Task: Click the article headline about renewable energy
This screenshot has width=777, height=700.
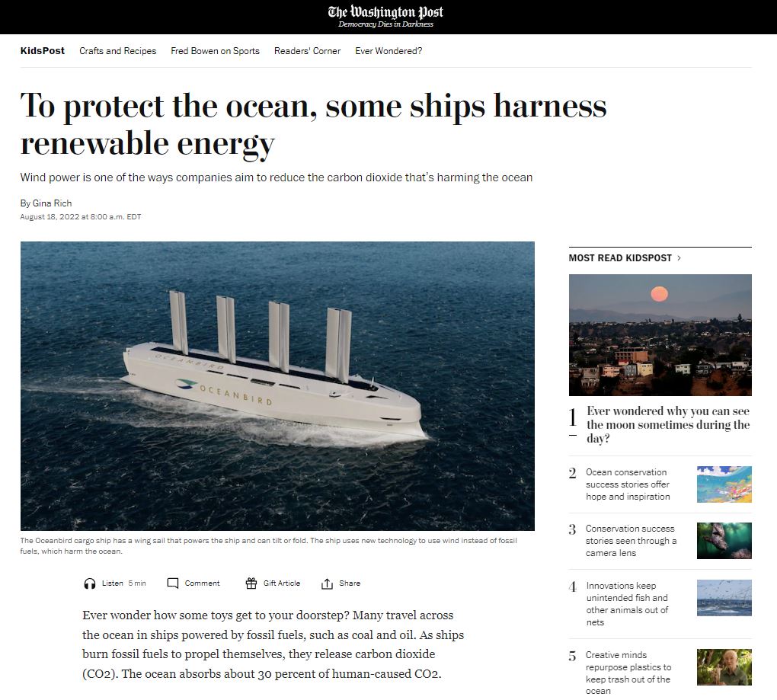Action: tap(313, 125)
